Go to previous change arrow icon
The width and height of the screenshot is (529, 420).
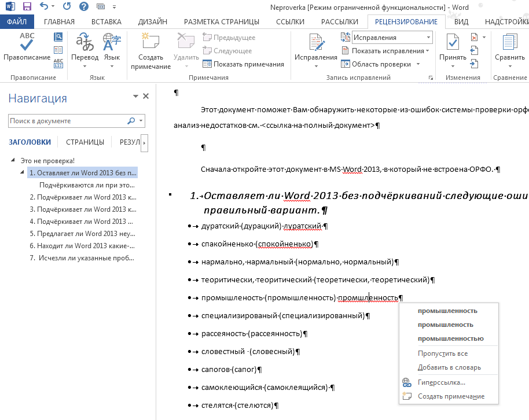click(x=475, y=50)
